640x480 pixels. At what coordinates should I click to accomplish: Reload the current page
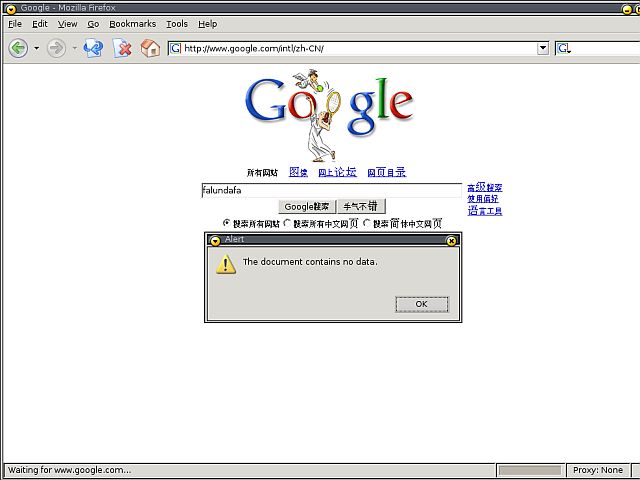pos(93,48)
